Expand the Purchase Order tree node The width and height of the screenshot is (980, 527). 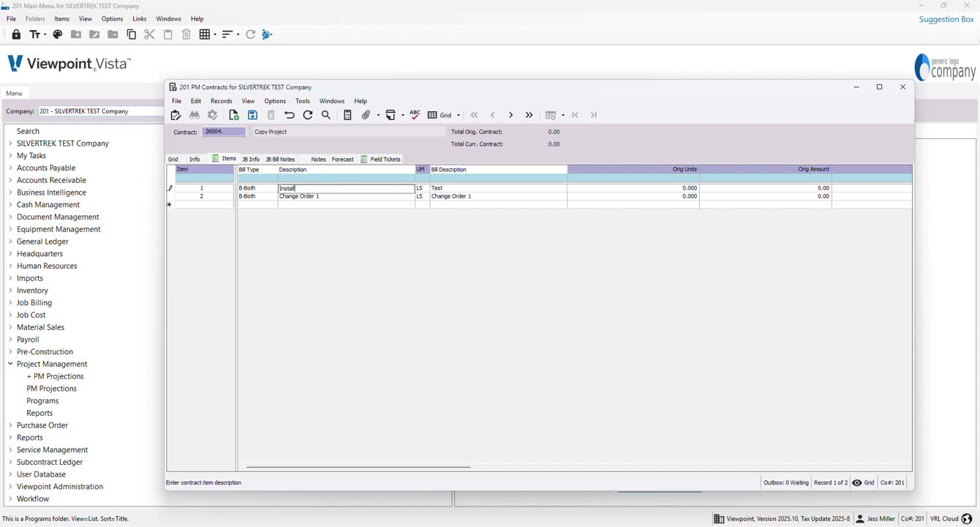(x=10, y=425)
